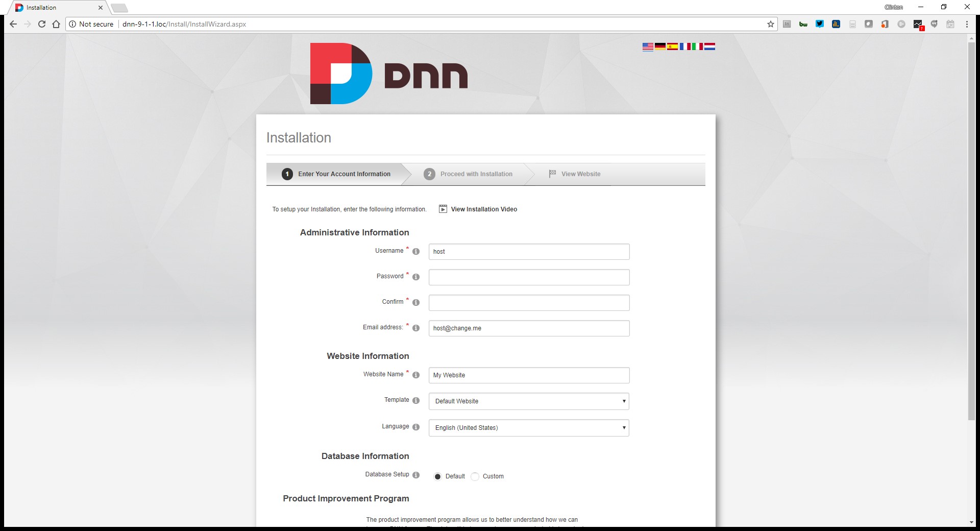Click the DNN logo
The width and height of the screenshot is (980, 531).
pos(389,74)
